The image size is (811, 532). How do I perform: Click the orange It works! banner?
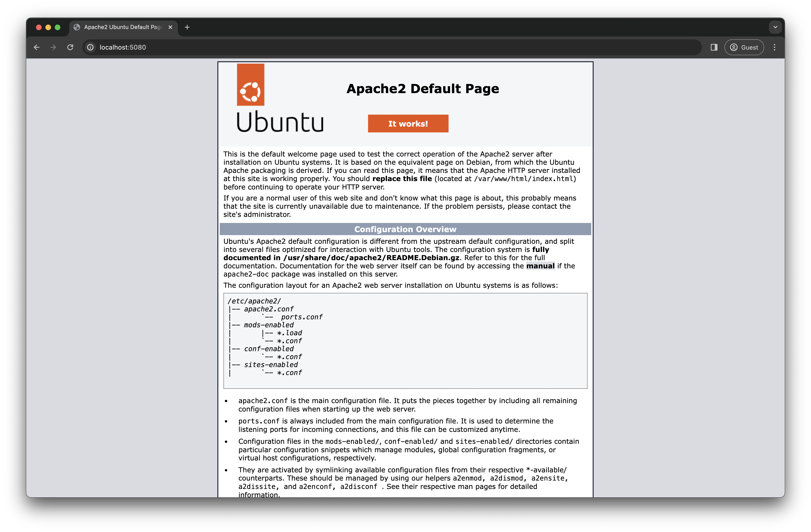click(408, 124)
